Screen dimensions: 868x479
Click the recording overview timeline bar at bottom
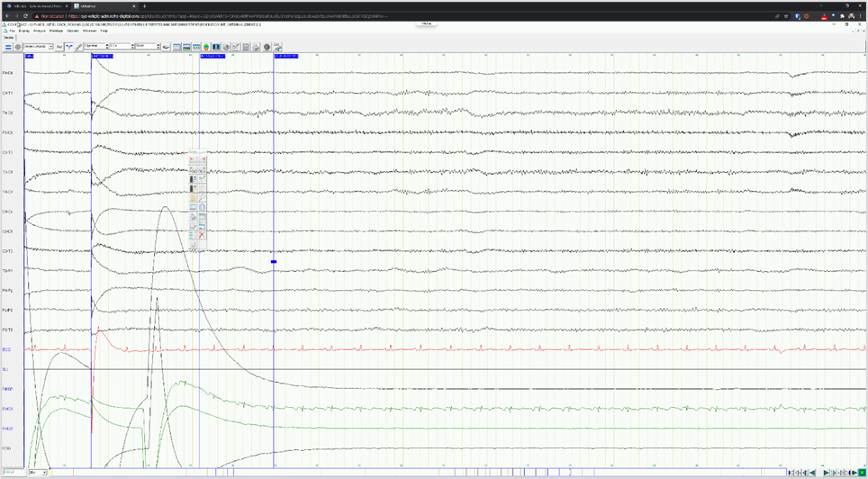click(418, 473)
